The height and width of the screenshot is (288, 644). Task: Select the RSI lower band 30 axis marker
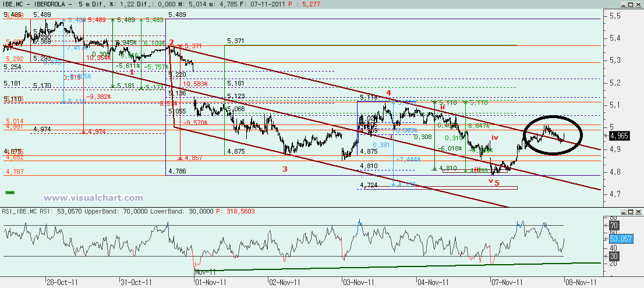[x=614, y=257]
